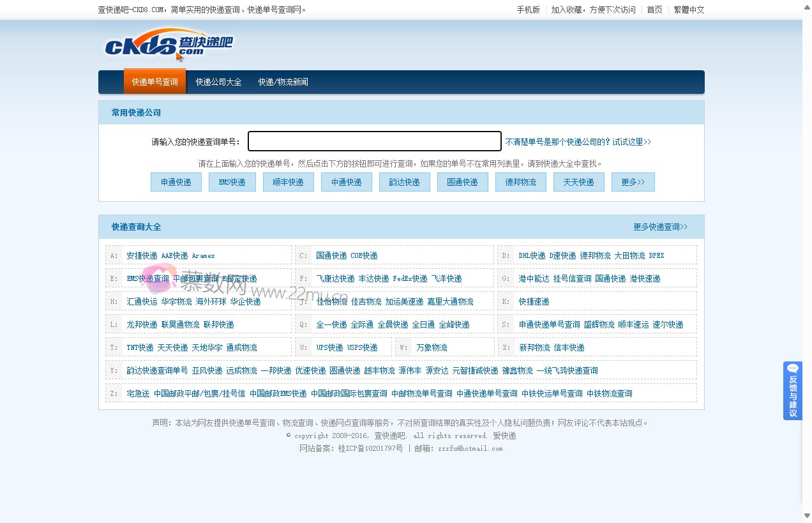Click the scrollbar down arrow

[x=807, y=516]
